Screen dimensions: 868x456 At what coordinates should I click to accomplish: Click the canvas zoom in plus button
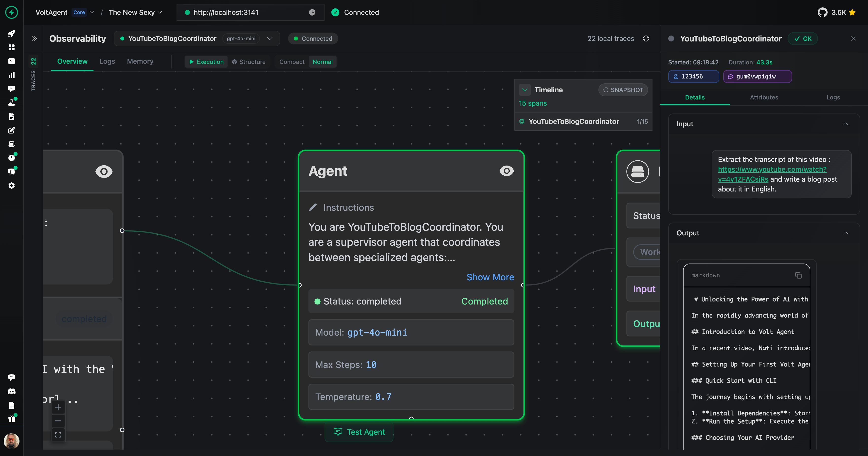click(58, 407)
